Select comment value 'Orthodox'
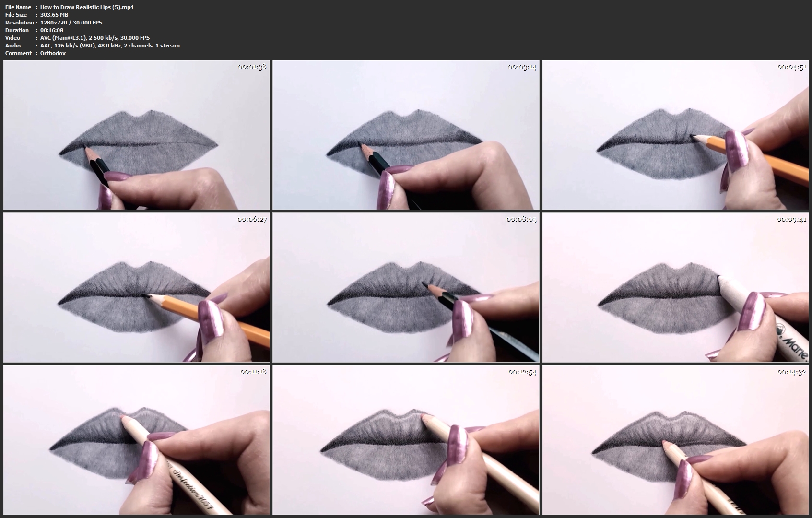 click(53, 53)
